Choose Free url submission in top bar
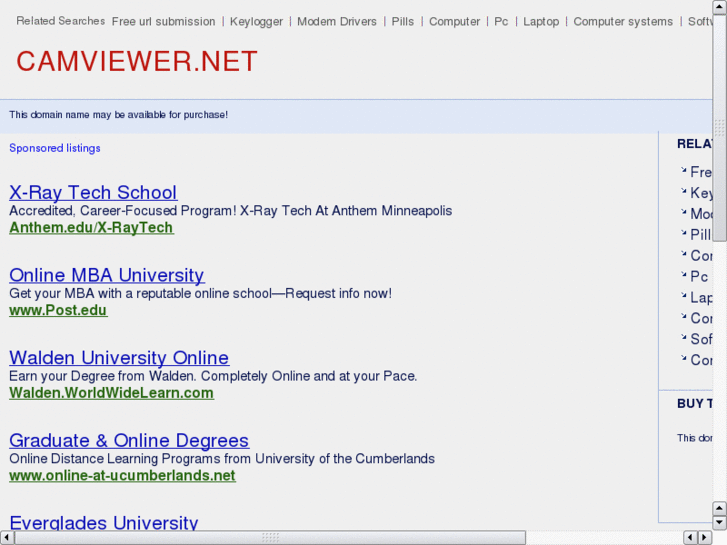 (x=163, y=21)
